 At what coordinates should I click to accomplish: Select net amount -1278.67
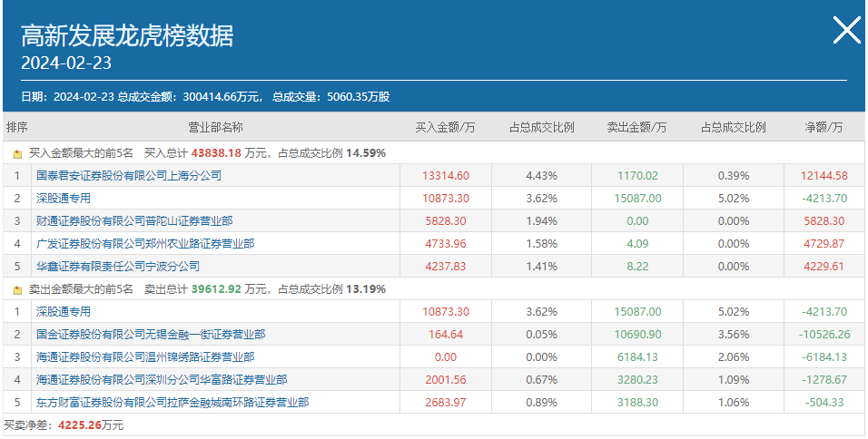(824, 380)
